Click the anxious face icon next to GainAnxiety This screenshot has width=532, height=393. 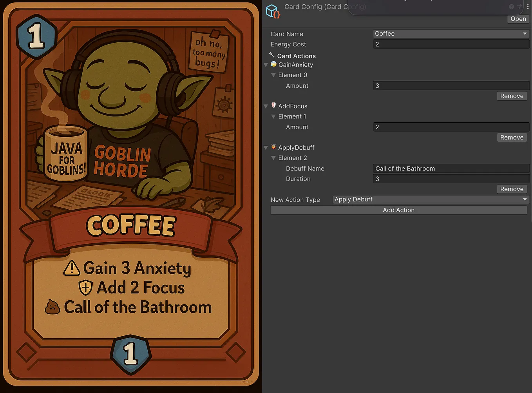click(273, 64)
